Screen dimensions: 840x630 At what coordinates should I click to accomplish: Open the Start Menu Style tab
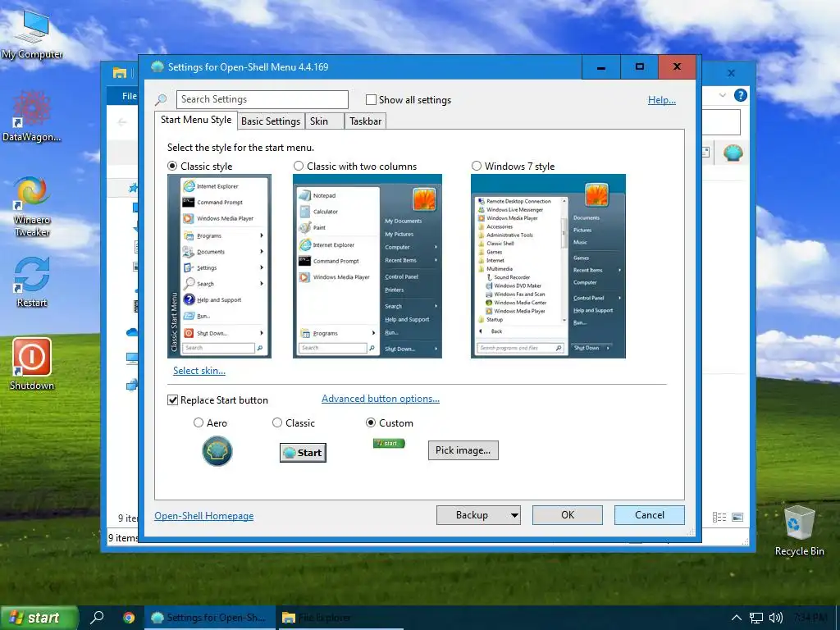196,120
